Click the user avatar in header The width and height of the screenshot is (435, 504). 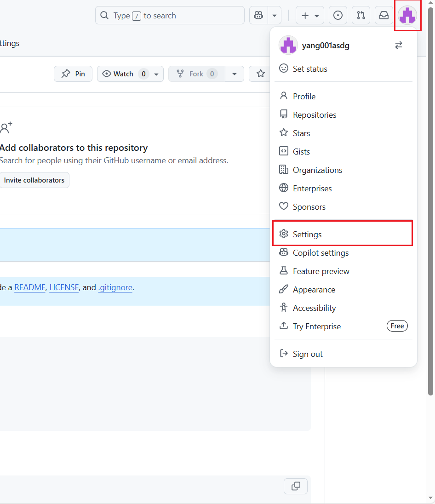coord(407,16)
